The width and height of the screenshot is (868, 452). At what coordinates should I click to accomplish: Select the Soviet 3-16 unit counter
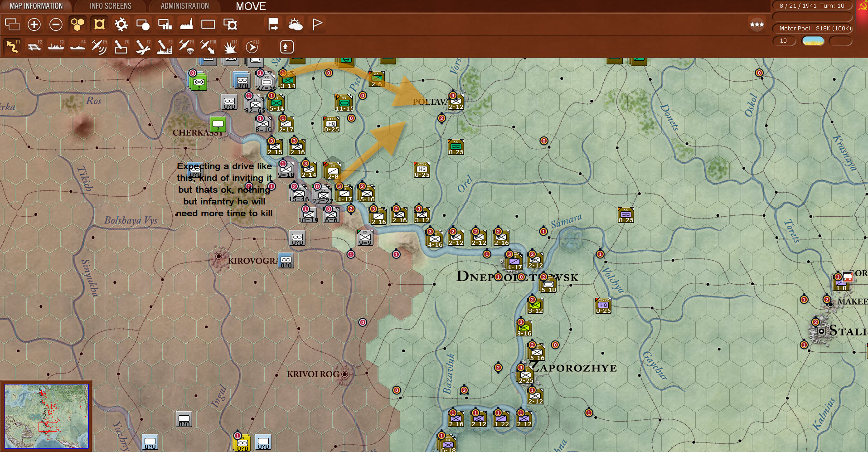click(x=524, y=328)
